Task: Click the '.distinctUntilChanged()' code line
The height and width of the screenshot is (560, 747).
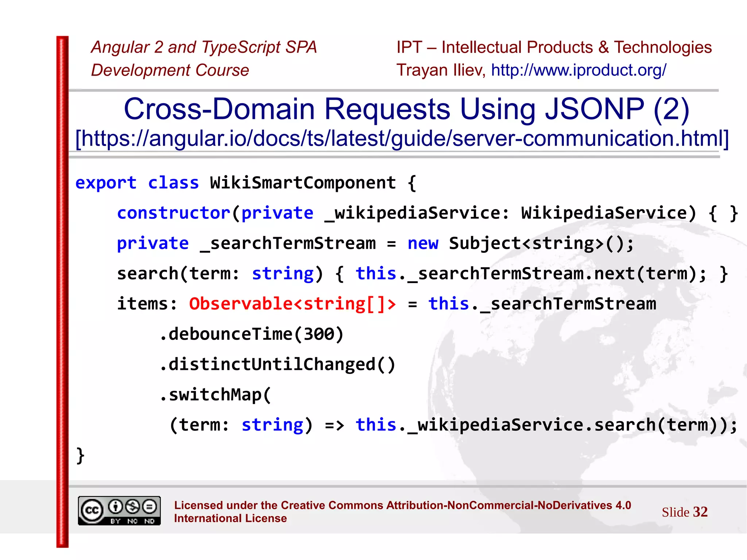Action: 278,364
